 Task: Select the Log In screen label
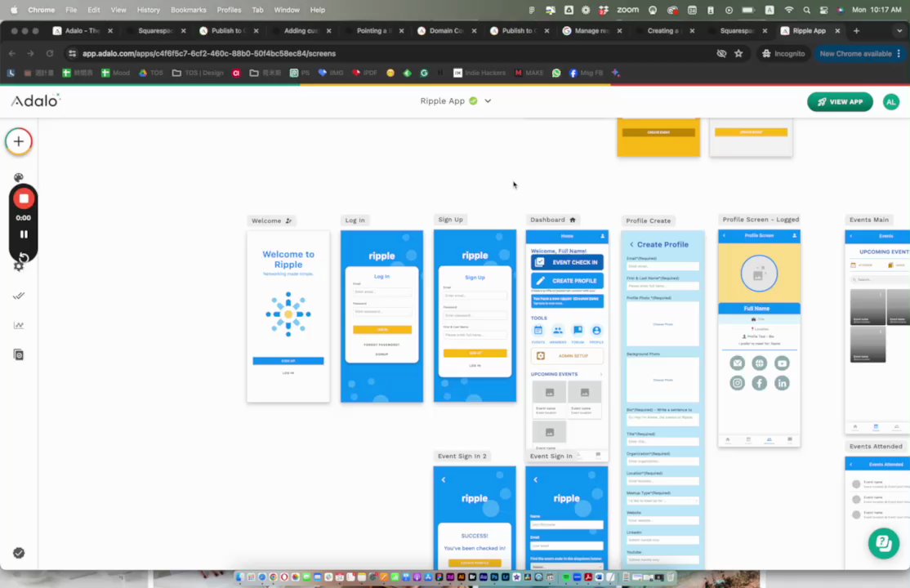point(355,220)
